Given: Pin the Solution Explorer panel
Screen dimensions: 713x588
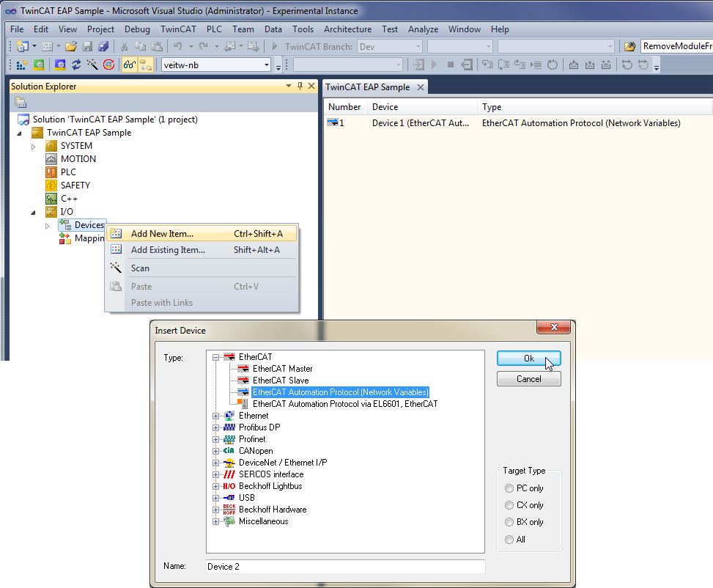Looking at the screenshot, I should coord(300,86).
